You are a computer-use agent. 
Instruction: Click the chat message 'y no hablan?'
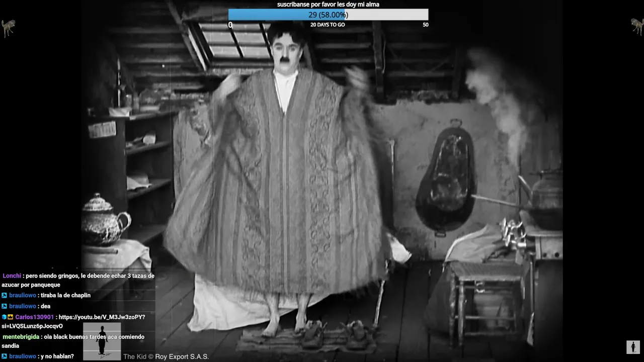[57, 356]
